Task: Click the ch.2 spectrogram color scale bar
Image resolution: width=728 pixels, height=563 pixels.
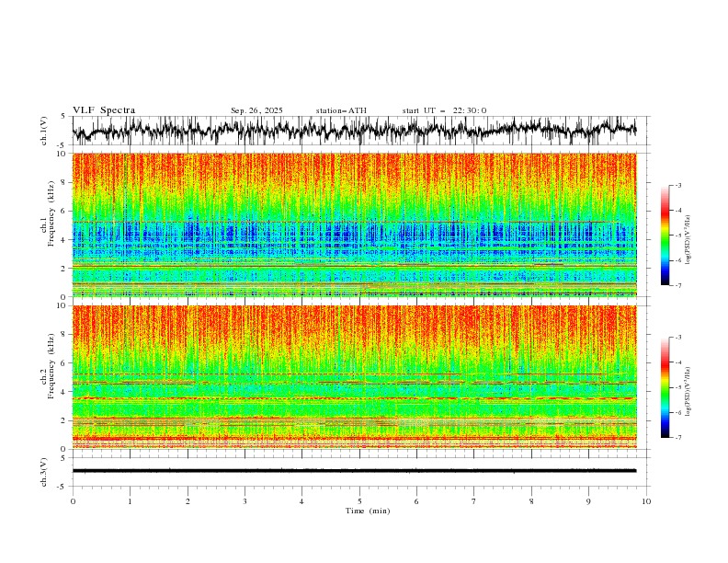Action: (665, 387)
